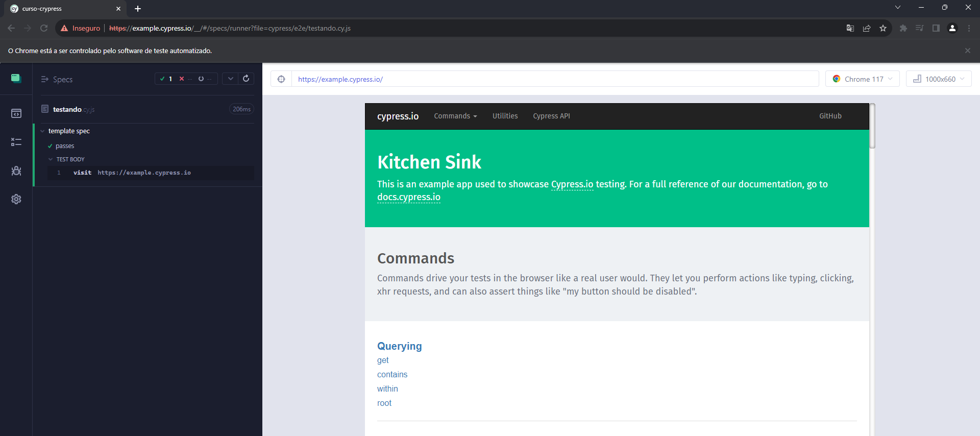Open a new Chrome tab
The image size is (980, 436).
click(x=138, y=9)
